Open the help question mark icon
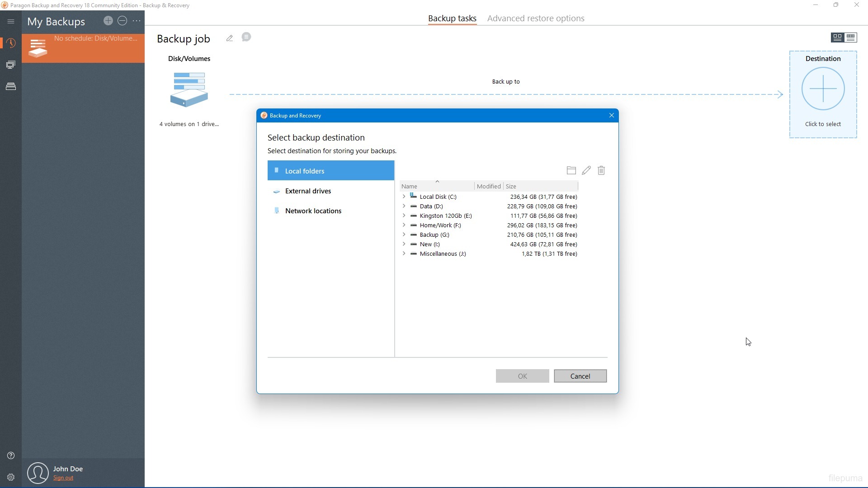The image size is (868, 488). [x=11, y=455]
